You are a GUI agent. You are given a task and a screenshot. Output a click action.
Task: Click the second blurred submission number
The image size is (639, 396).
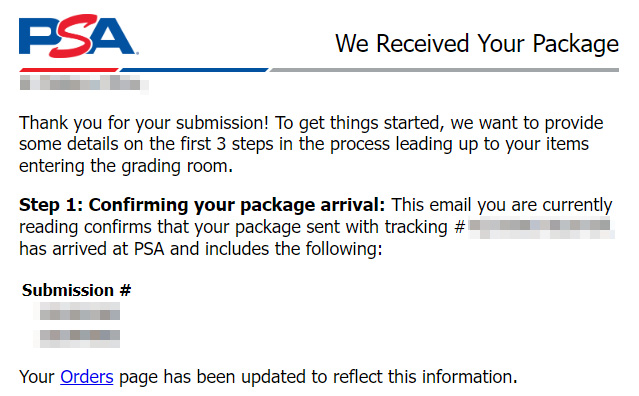pyautogui.click(x=79, y=337)
